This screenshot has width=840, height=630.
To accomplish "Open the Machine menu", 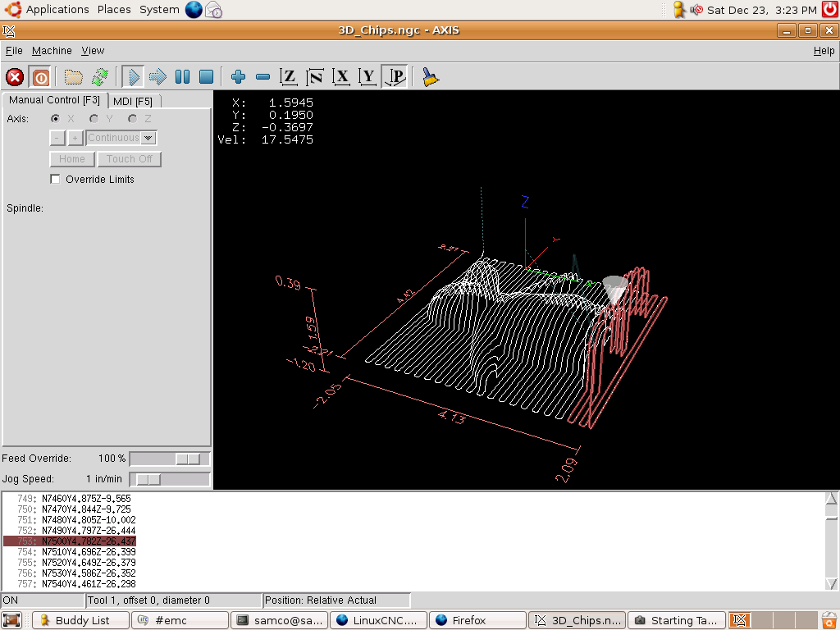I will [x=52, y=50].
